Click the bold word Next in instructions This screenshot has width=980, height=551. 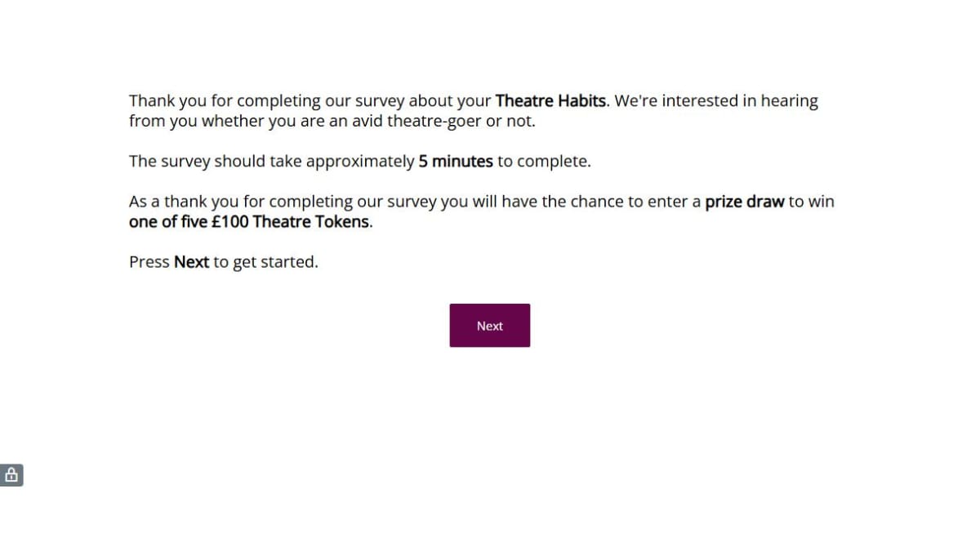[x=192, y=262]
